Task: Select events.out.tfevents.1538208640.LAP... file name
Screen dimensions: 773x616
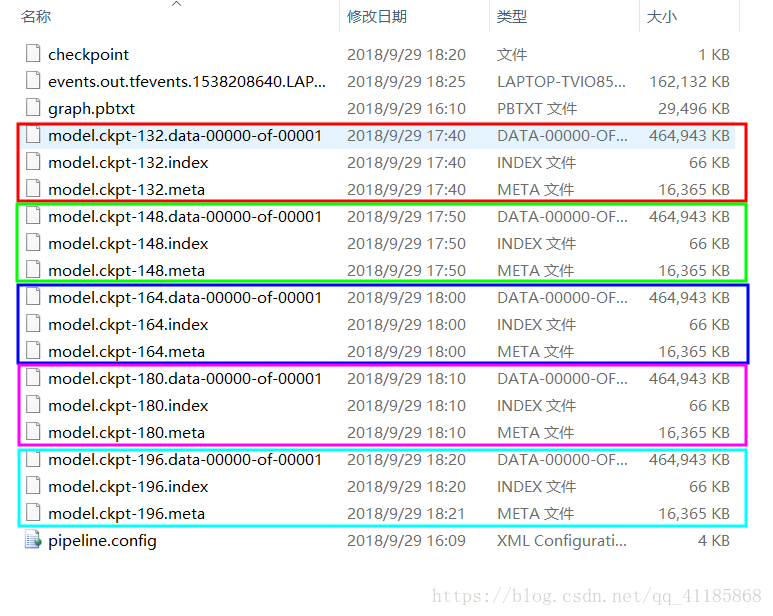Action: click(x=187, y=81)
